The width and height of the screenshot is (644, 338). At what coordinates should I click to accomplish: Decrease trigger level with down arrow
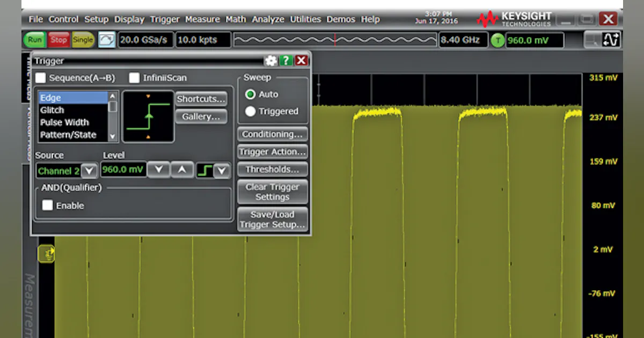pyautogui.click(x=158, y=170)
